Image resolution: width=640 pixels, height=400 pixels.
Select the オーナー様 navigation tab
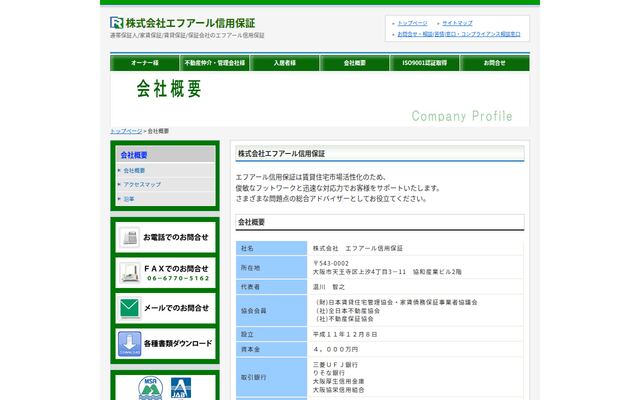144,63
